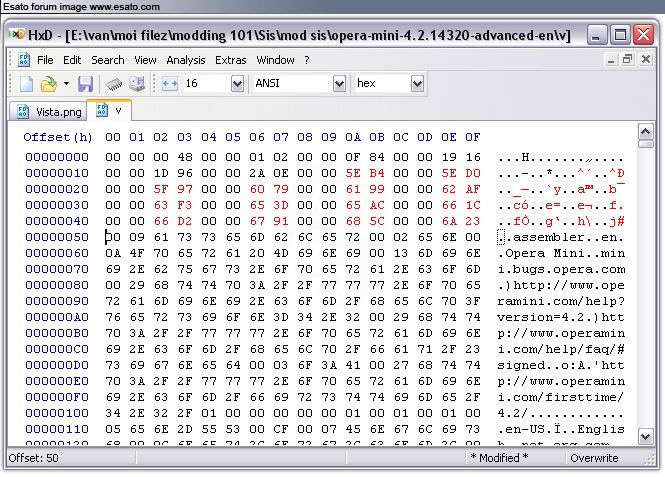665x477 pixels.
Task: Click the bytes-per-row width icon
Action: [170, 84]
